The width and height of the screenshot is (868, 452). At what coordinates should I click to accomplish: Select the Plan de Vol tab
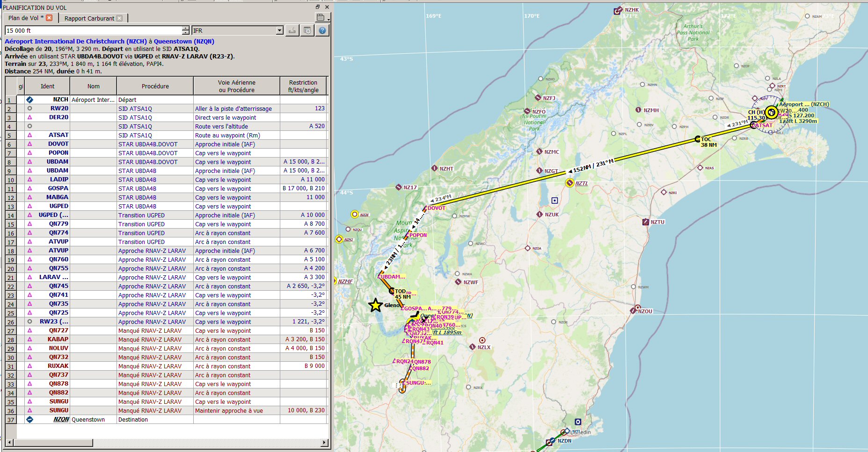click(26, 18)
